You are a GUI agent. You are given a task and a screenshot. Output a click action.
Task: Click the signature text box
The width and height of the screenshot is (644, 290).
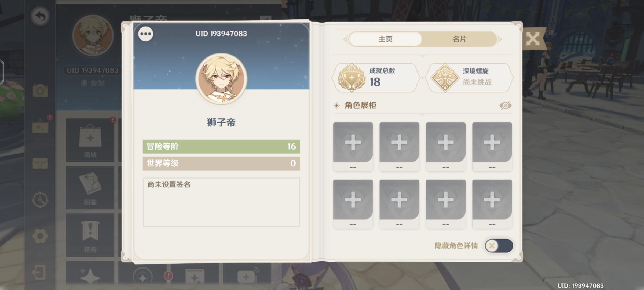(221, 202)
